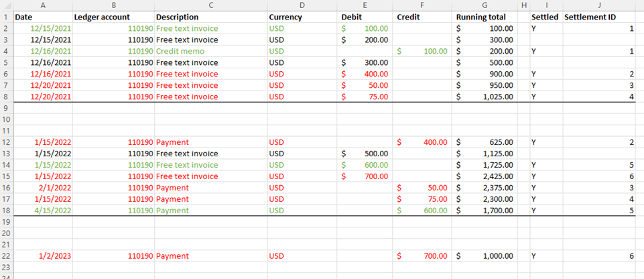Select row 9 header number

[6, 108]
